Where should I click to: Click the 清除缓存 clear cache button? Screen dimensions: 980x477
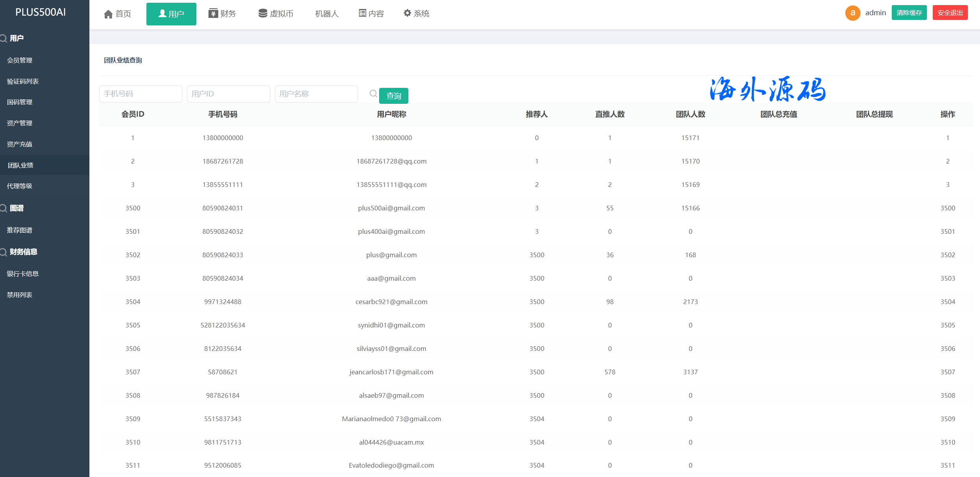coord(909,13)
